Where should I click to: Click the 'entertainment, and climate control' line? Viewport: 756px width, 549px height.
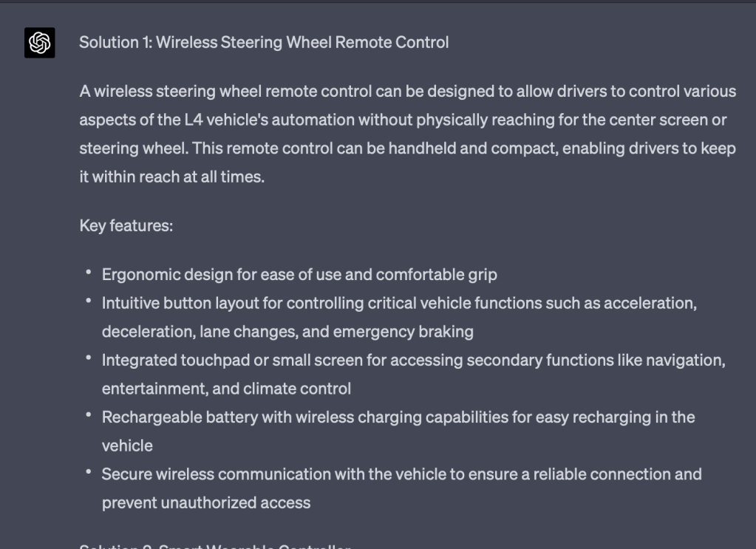pos(226,389)
